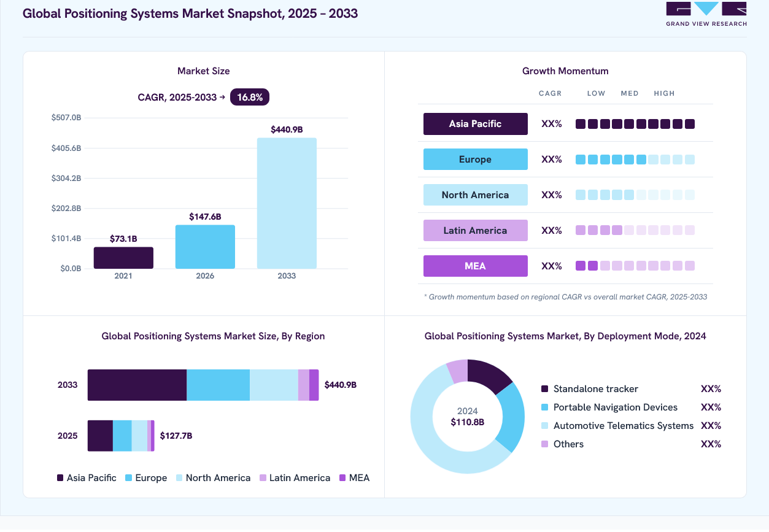
Task: Click the Asia Pacific legend swatch
Action: pyautogui.click(x=60, y=478)
